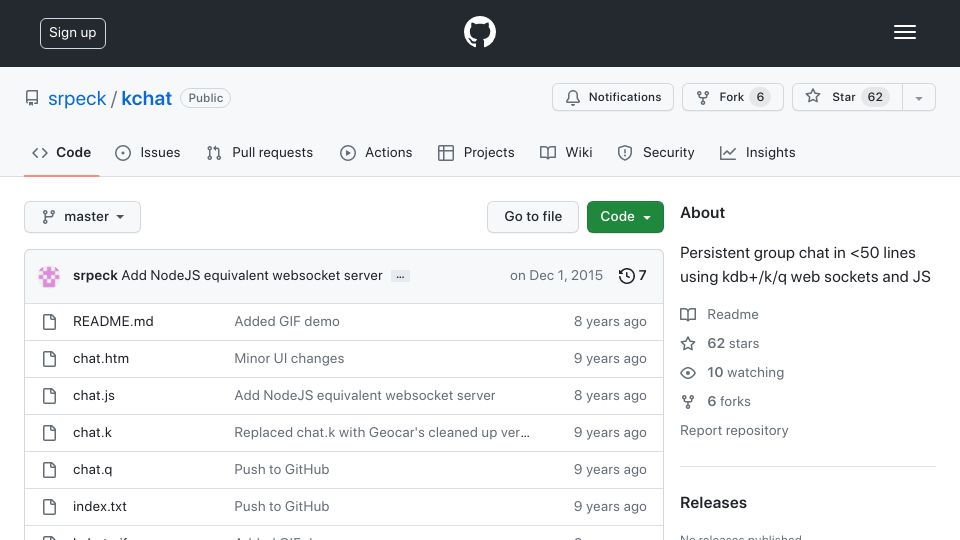Viewport: 960px width, 540px height.
Task: Click the fork icon in Fork button
Action: (x=703, y=97)
